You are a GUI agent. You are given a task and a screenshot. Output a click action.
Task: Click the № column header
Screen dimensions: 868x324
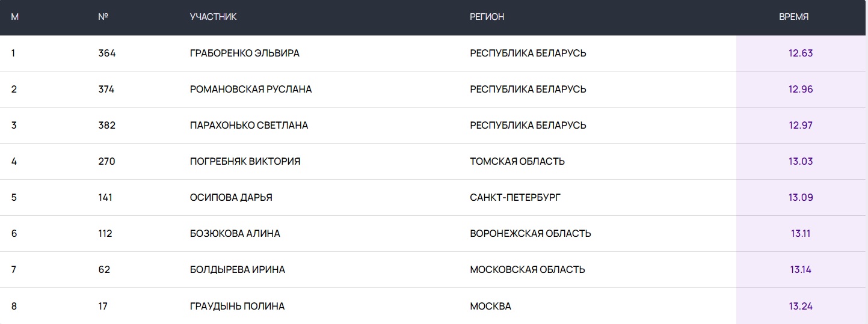pos(103,17)
